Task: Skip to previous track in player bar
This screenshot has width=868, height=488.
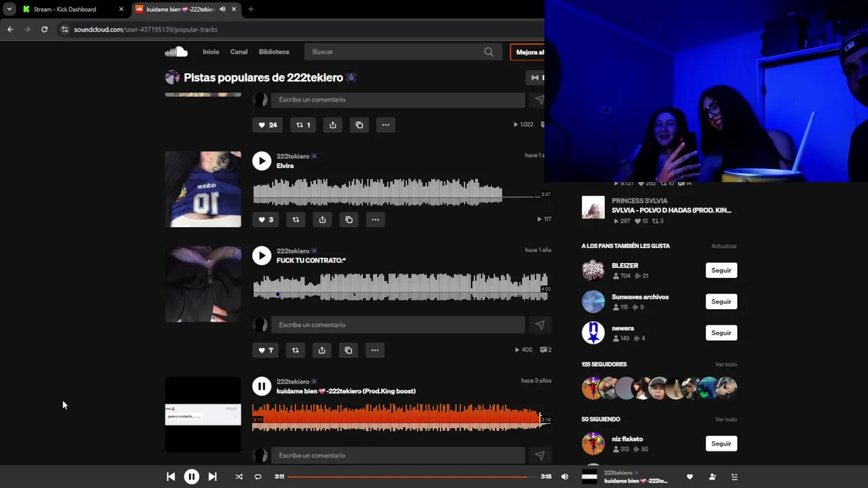Action: point(171,476)
